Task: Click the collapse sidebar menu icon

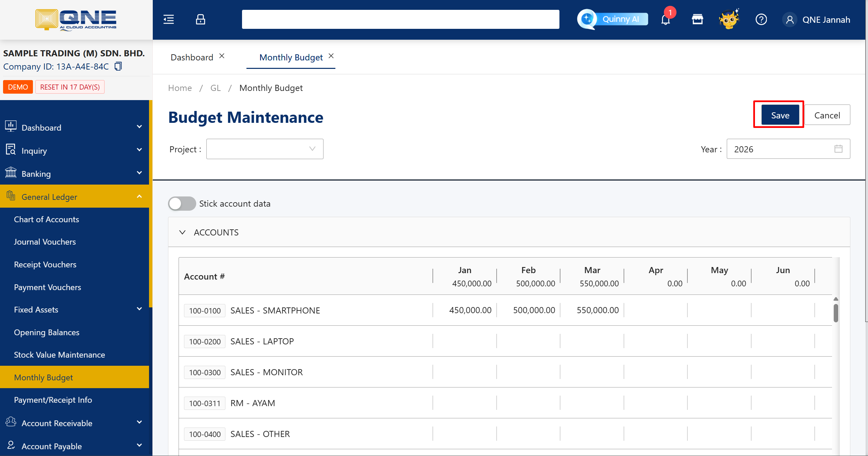Action: click(168, 19)
